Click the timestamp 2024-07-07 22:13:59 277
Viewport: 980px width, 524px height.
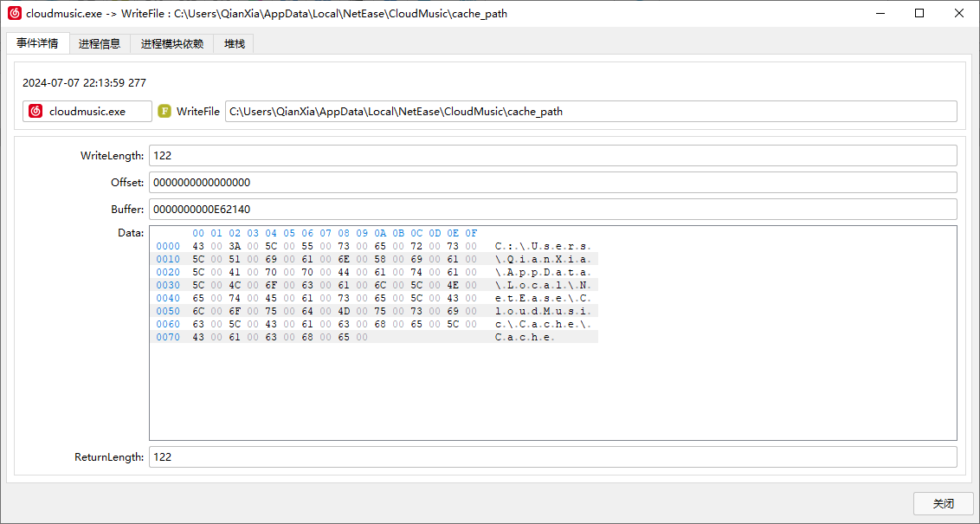(84, 82)
